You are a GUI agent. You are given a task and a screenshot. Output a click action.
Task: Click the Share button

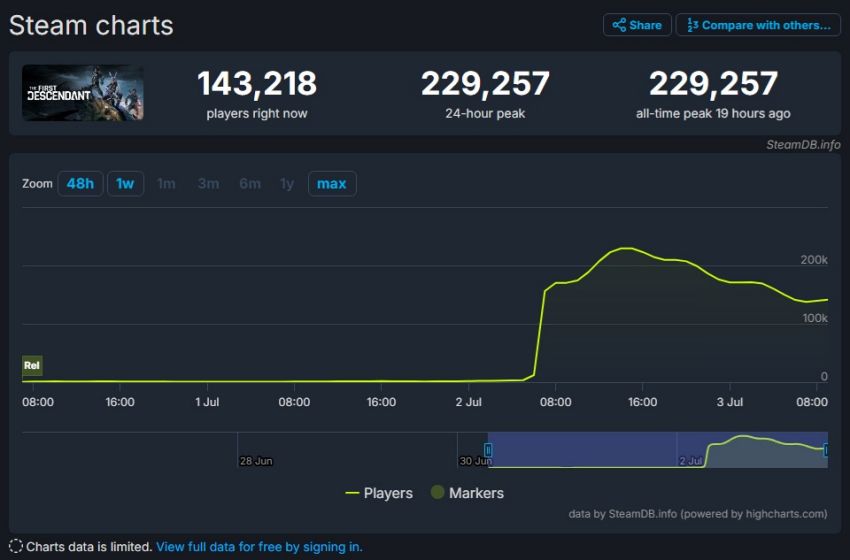[637, 25]
